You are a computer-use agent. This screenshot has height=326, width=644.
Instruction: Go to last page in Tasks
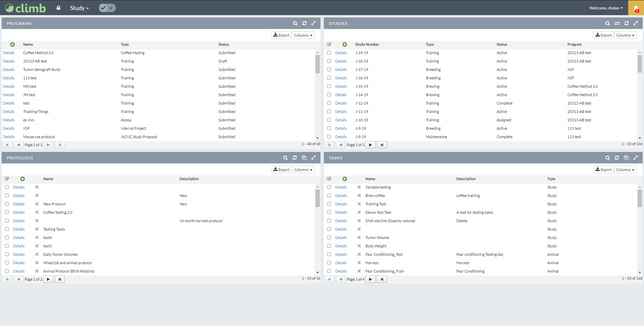coord(382,279)
